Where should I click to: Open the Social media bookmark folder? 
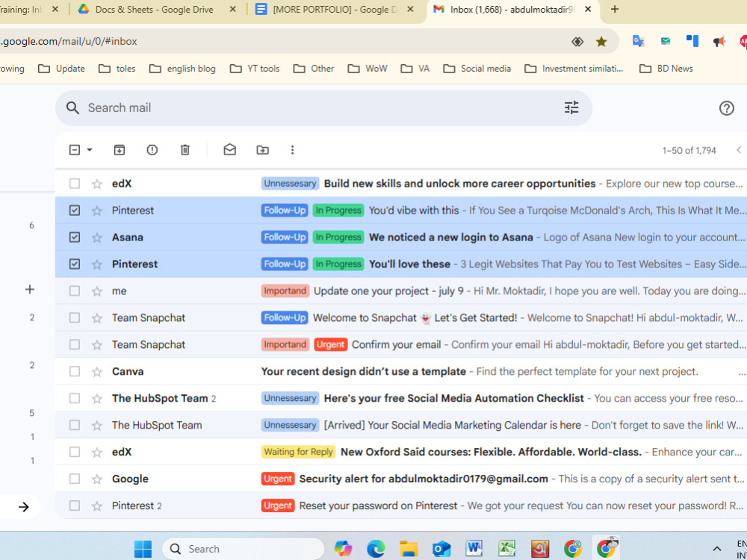[477, 69]
